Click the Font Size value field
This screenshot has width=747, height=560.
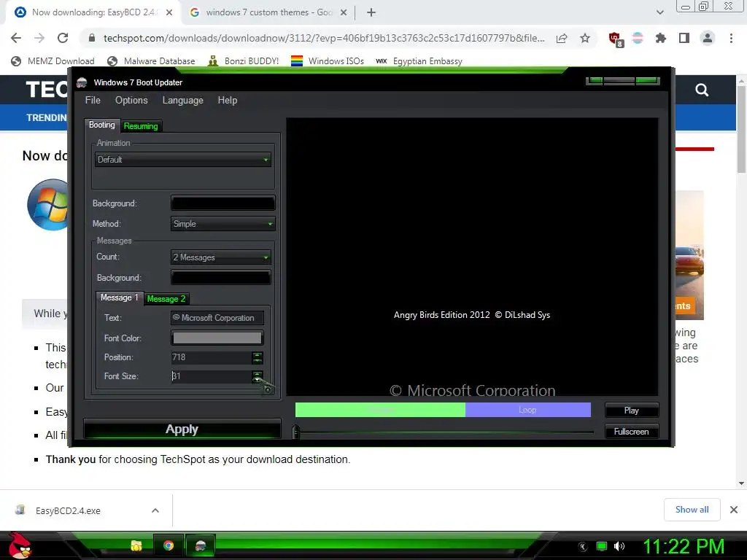211,376
